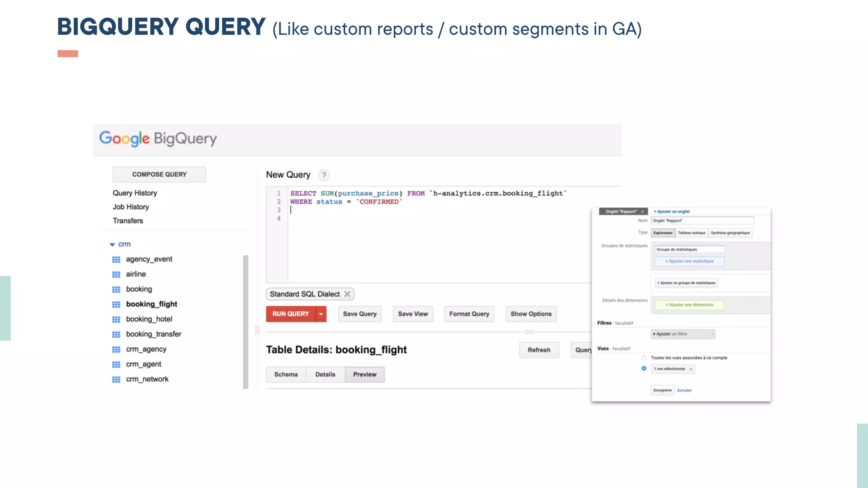
Task: Open the Ajouter un filtre dropdown
Action: [x=683, y=334]
